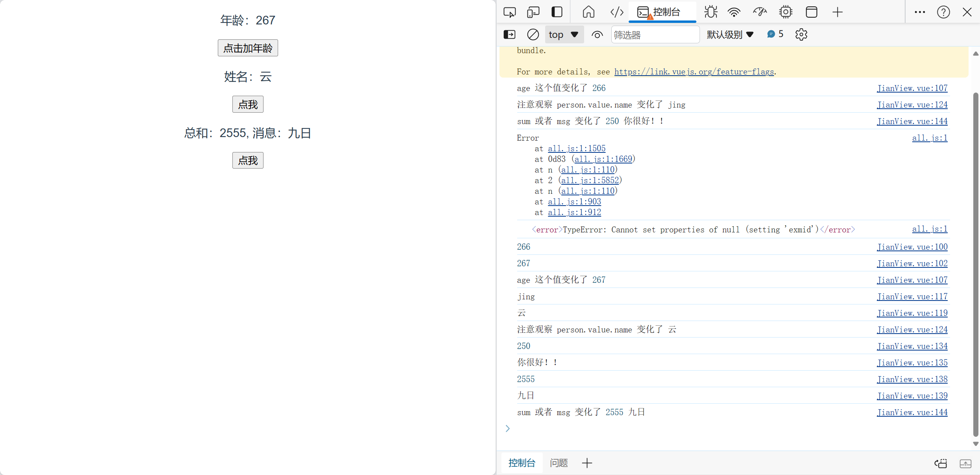
Task: Open console settings gear icon
Action: pos(801,35)
